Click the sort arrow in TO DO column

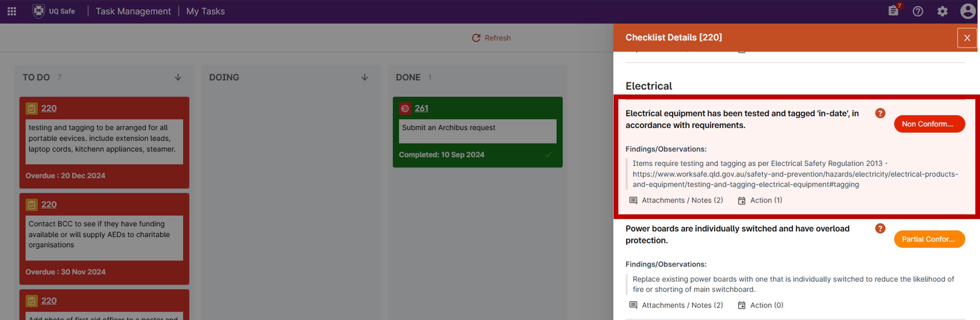tap(178, 77)
